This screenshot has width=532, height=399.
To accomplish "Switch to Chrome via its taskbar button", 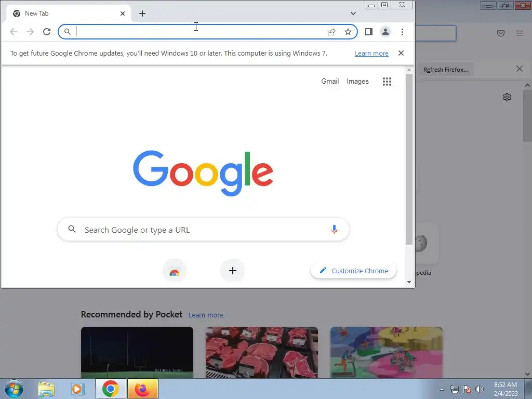I will [x=110, y=389].
